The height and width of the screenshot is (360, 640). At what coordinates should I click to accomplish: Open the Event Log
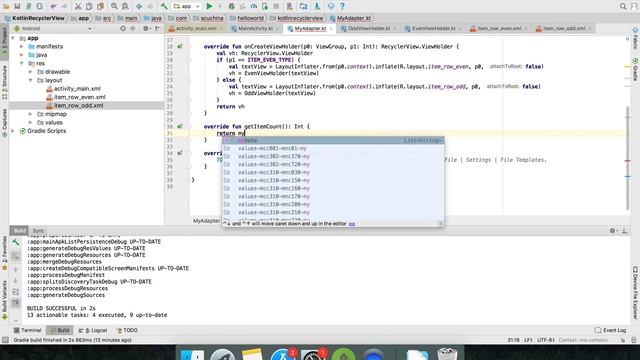pos(610,330)
